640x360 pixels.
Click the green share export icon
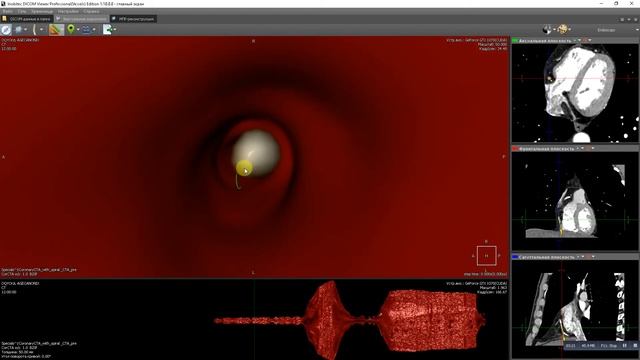pos(107,29)
